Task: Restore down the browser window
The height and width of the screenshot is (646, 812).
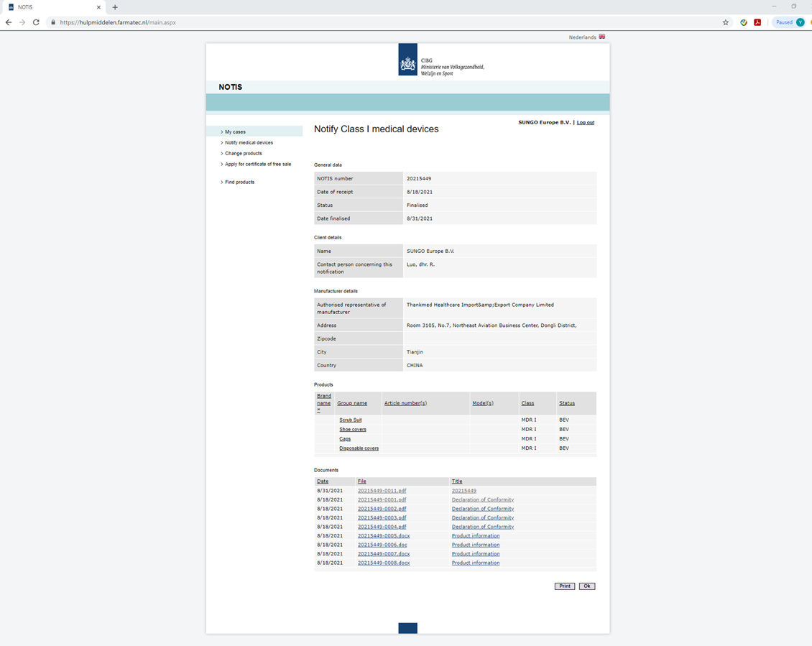Action: click(x=793, y=6)
